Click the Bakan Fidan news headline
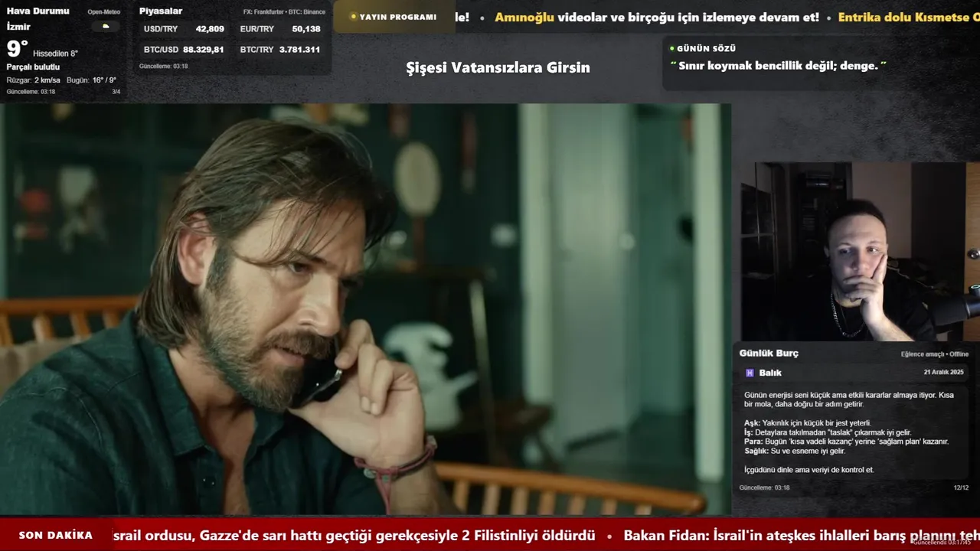 coord(802,535)
